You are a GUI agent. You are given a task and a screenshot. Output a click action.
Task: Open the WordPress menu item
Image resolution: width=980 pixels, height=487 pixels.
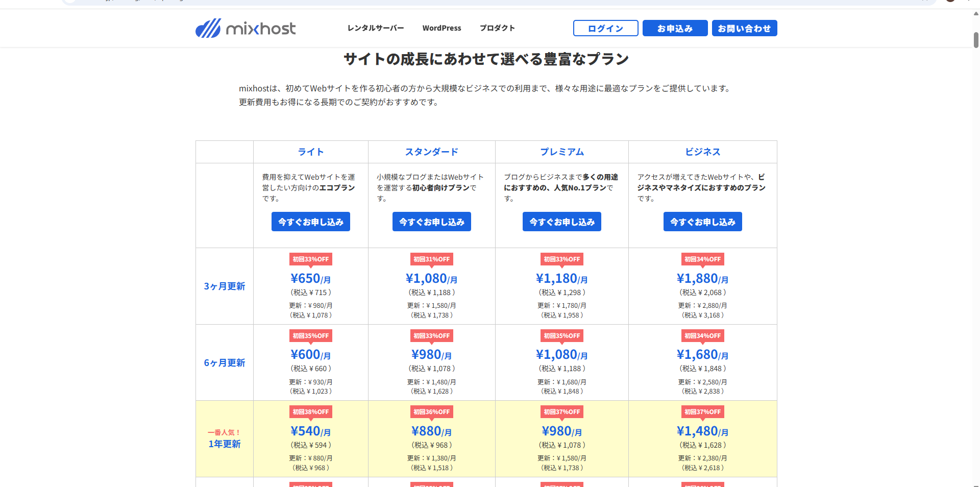tap(442, 28)
